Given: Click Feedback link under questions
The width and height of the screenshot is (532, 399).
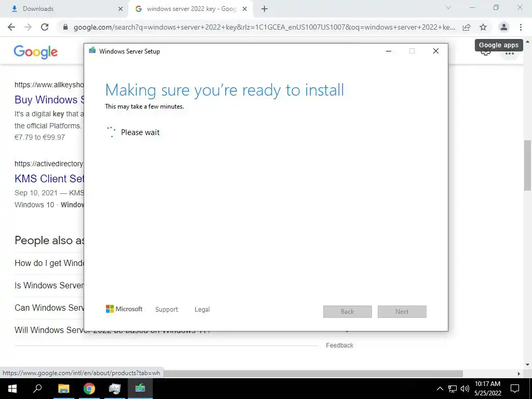Looking at the screenshot, I should coord(340,345).
